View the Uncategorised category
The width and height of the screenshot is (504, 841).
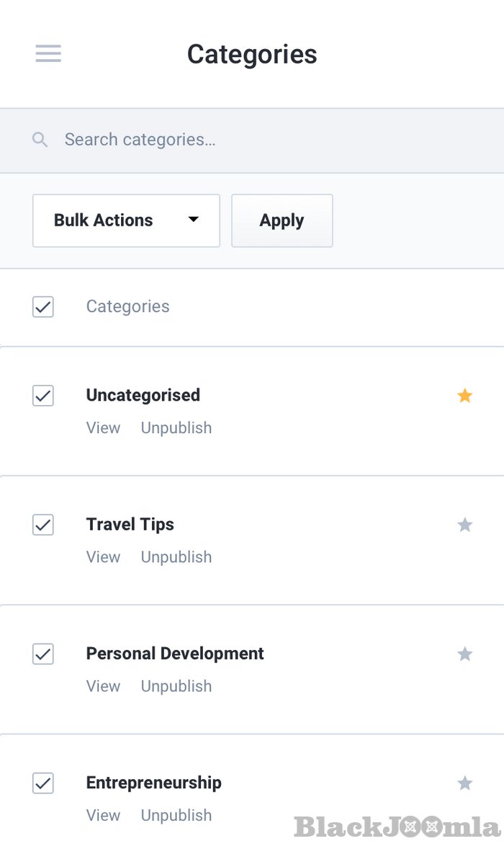103,427
